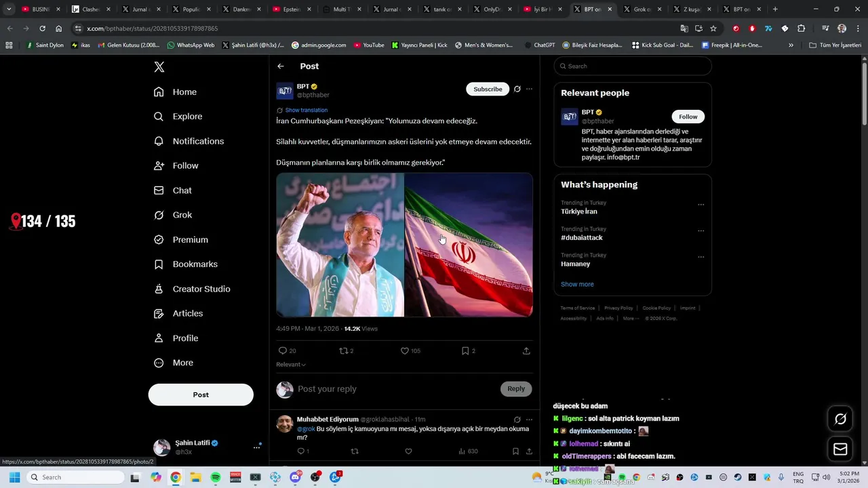Image resolution: width=868 pixels, height=488 pixels.
Task: Open three-dot menu on Muhabbet Ediyorum reply
Action: point(530,420)
